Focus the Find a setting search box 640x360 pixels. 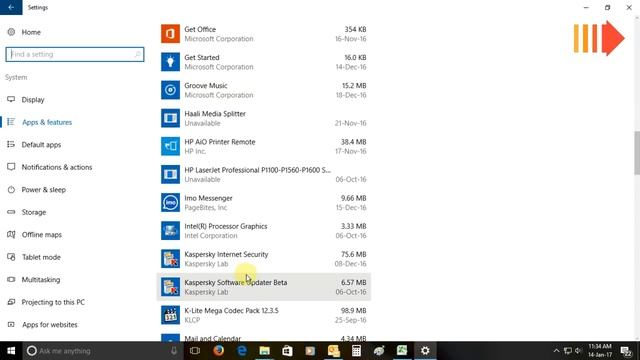coord(75,54)
